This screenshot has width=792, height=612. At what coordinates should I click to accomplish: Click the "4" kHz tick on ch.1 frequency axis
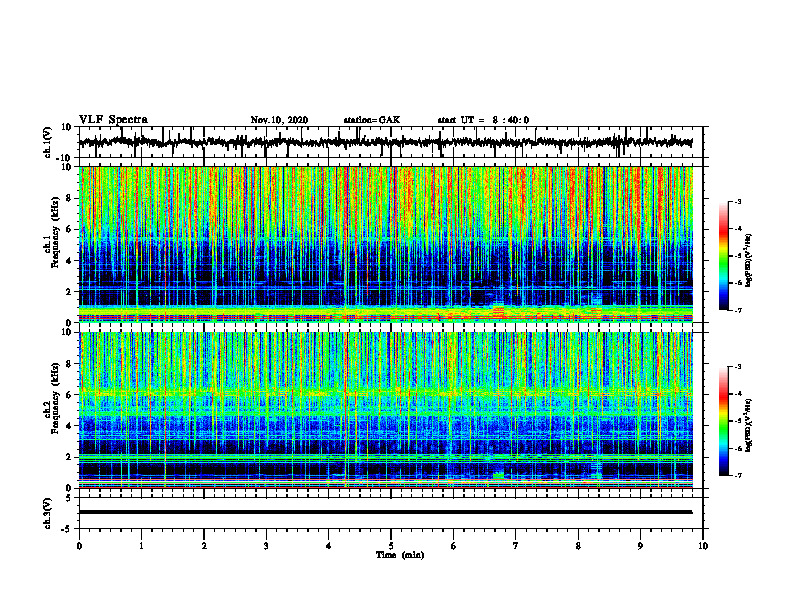(x=70, y=261)
